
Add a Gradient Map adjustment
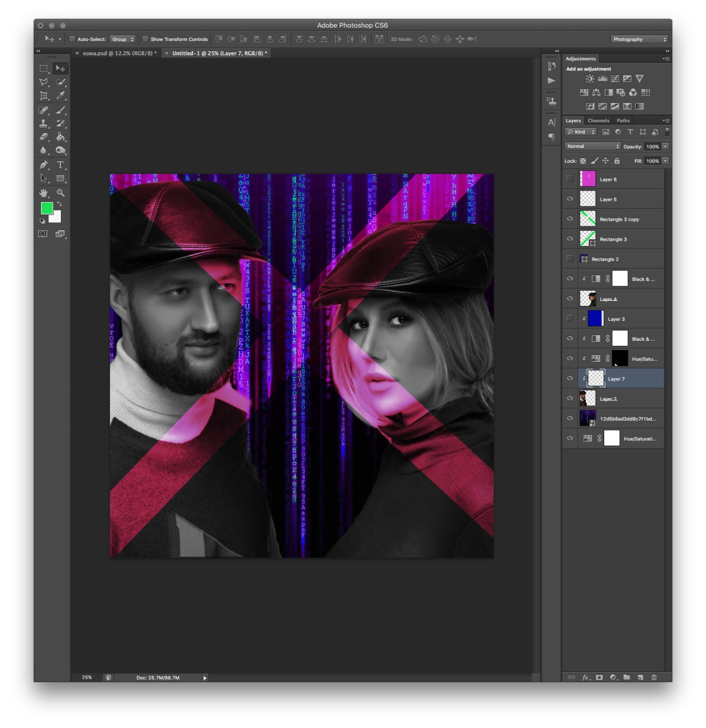[639, 106]
